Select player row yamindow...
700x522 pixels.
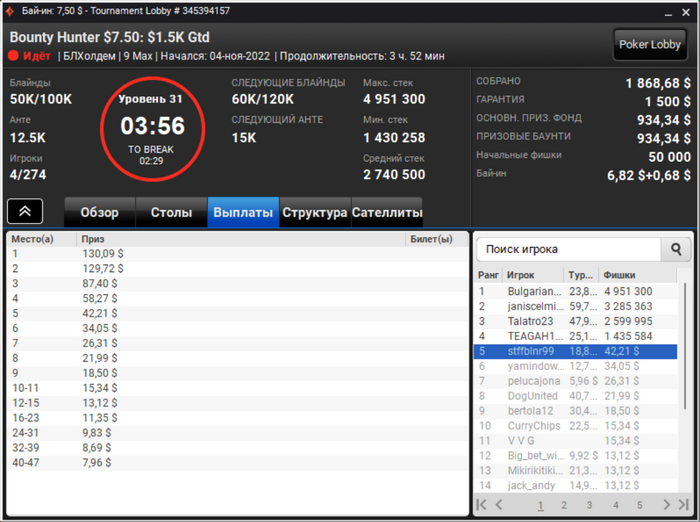tap(575, 366)
